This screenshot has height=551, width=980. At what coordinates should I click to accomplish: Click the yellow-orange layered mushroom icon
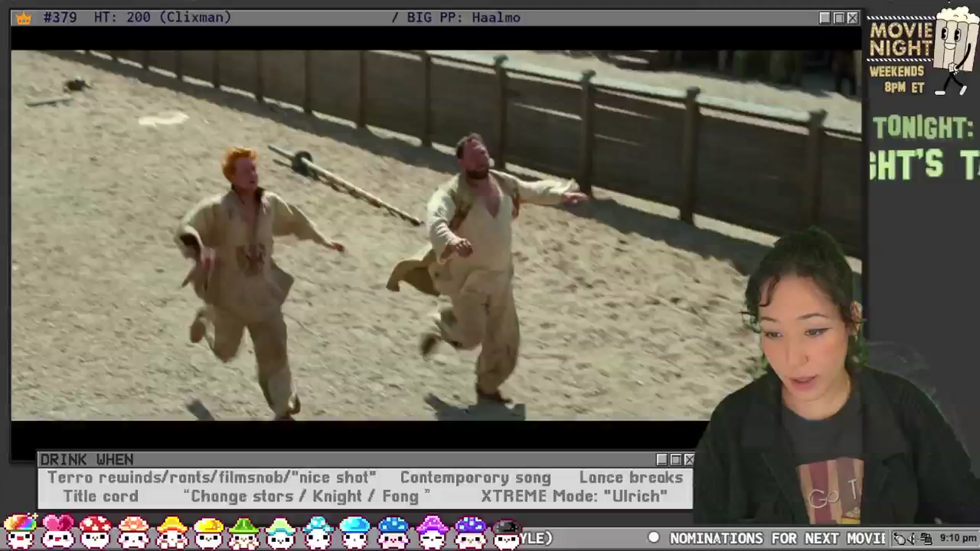click(171, 532)
